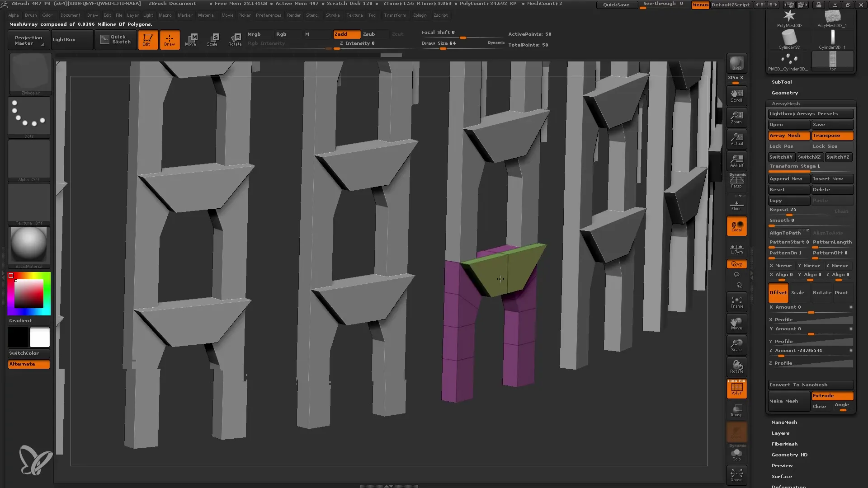Open the Xpose icon
Screen dimensions: 868x488
[736, 475]
